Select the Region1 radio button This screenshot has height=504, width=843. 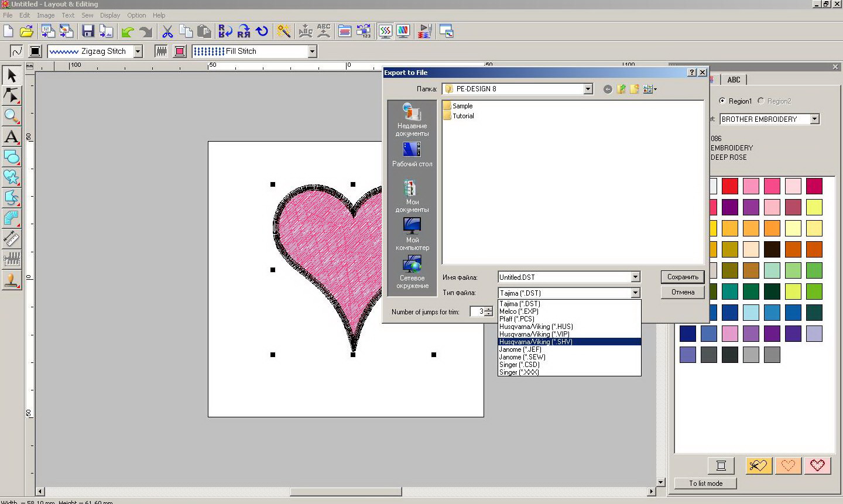[722, 101]
